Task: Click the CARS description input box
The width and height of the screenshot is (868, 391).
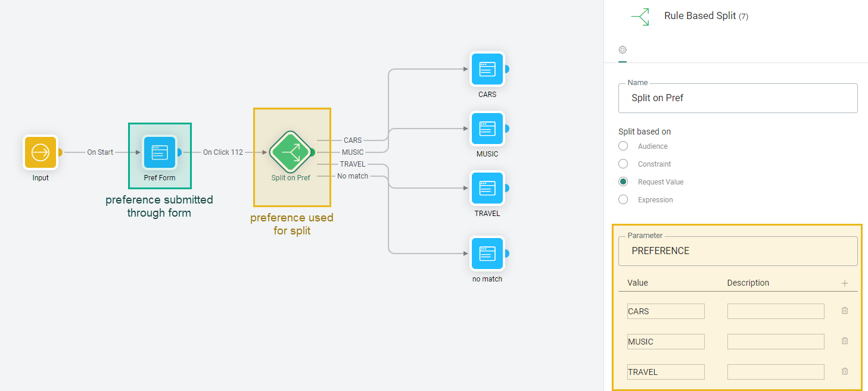Action: point(775,311)
